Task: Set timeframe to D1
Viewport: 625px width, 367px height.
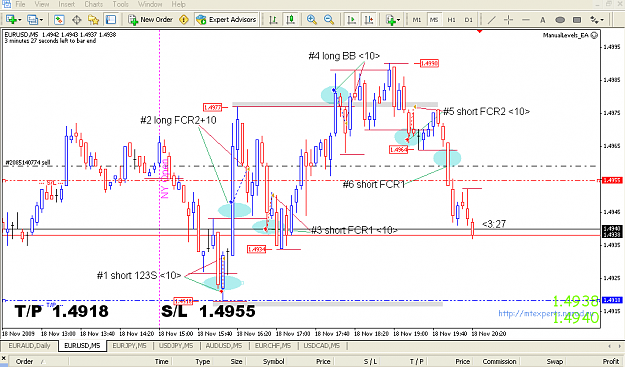Action: pos(468,19)
